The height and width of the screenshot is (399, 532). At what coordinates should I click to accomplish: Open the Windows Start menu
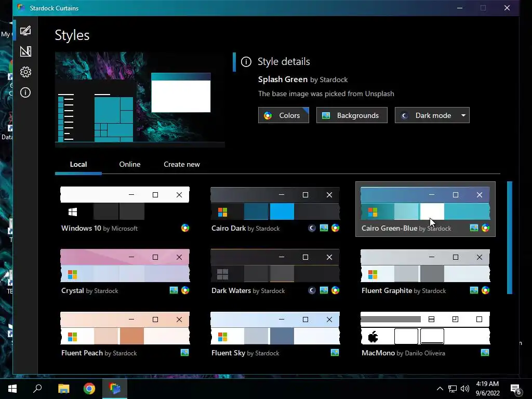pos(12,389)
